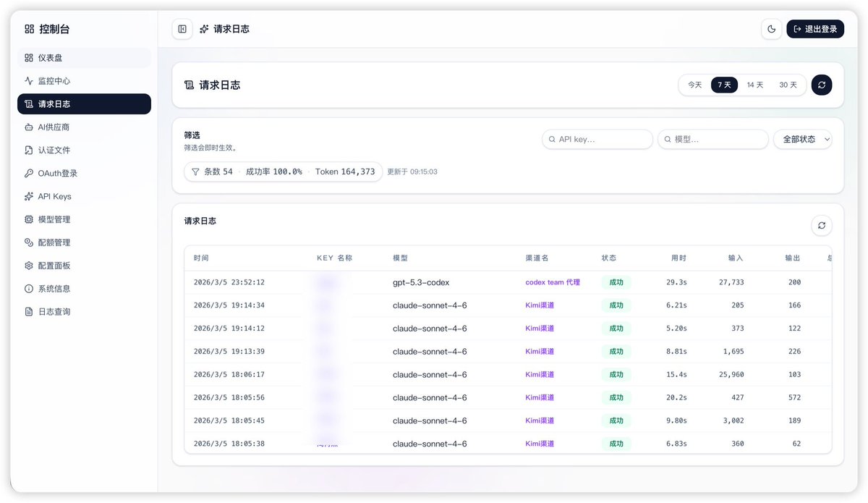Open AI供应商 in the sidebar

pos(84,127)
